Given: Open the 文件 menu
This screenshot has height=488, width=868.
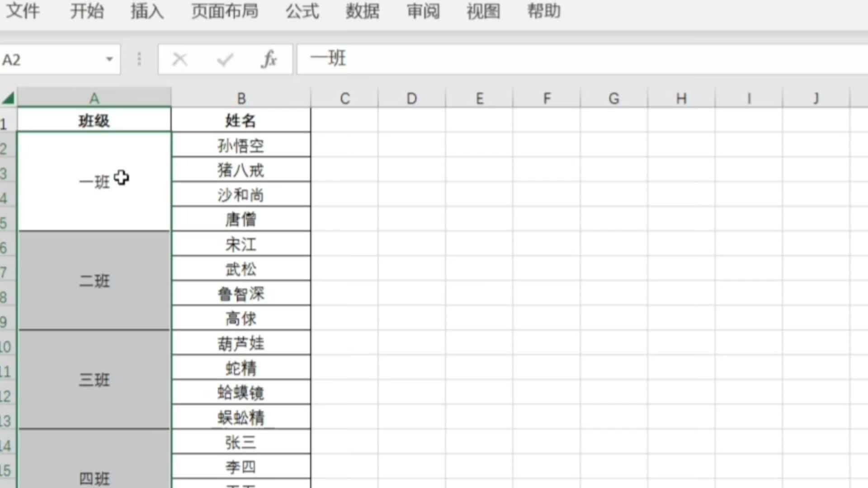Looking at the screenshot, I should click(23, 11).
